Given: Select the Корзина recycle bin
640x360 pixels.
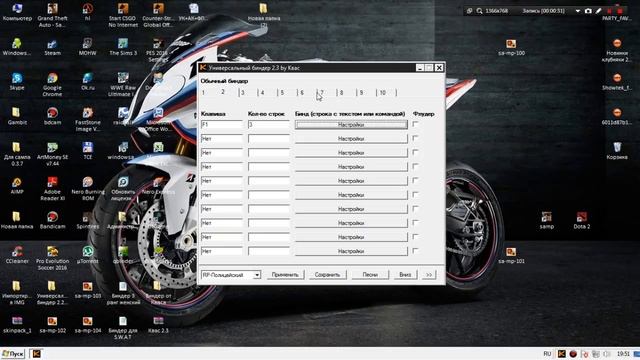Looking at the screenshot, I should [x=617, y=151].
